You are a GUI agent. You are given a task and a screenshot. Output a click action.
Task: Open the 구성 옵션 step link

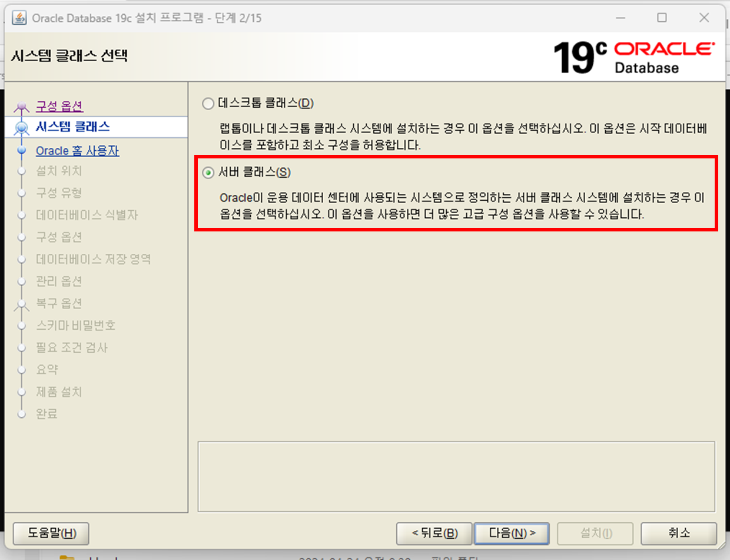pyautogui.click(x=59, y=107)
